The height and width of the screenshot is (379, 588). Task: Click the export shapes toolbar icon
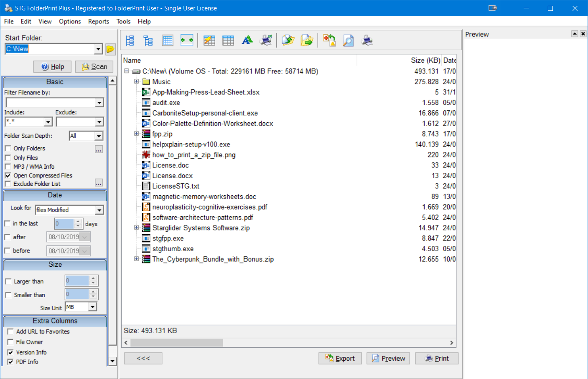point(329,40)
